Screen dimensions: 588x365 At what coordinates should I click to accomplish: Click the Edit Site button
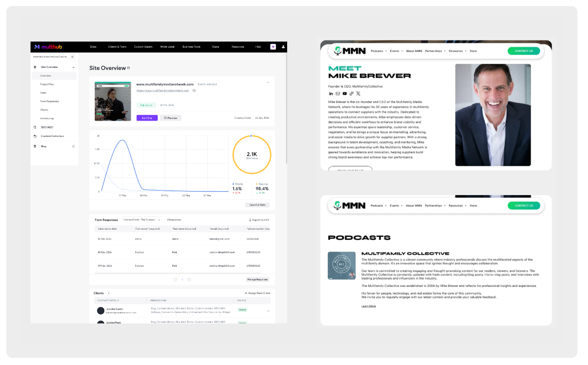pos(146,118)
